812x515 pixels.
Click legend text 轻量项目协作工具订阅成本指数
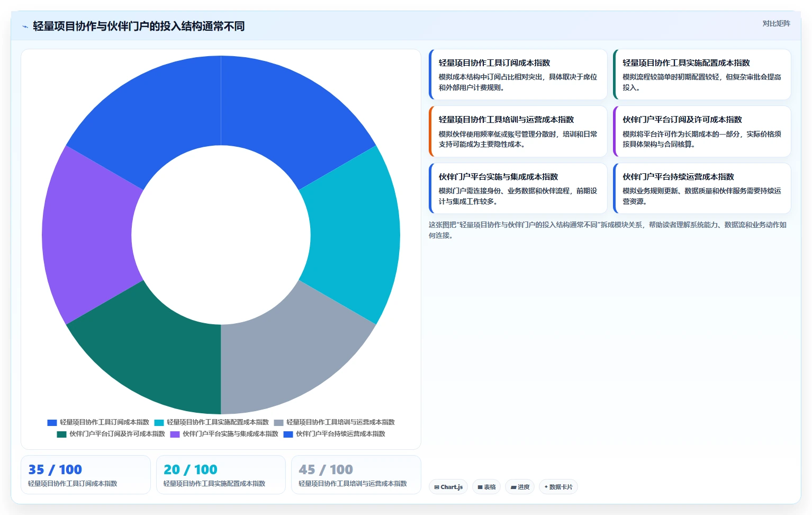pos(104,422)
